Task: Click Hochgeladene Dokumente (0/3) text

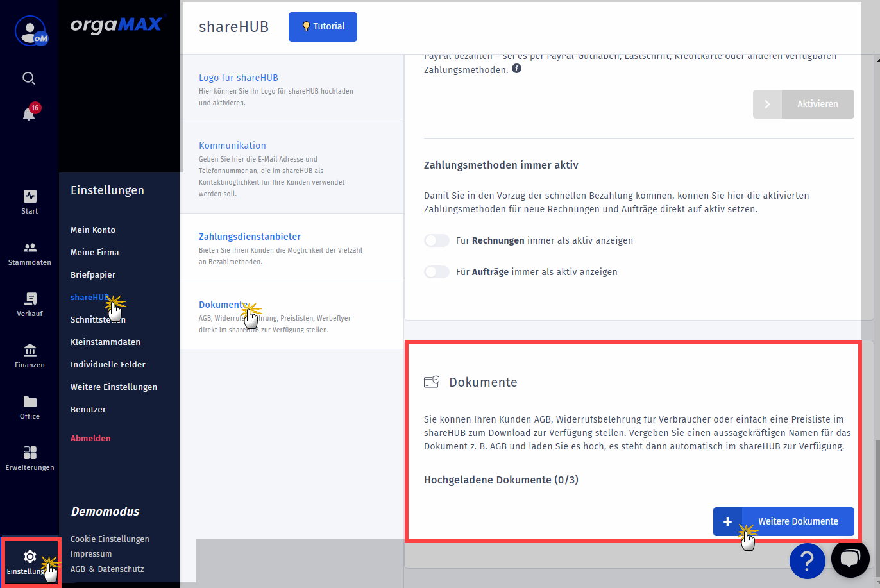Action: click(x=501, y=480)
